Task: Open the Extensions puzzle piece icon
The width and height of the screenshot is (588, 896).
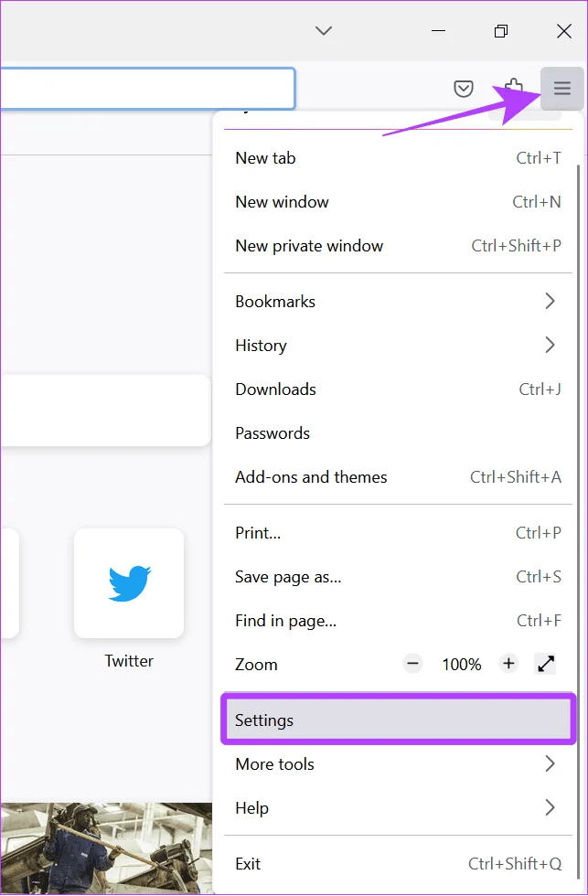Action: (513, 87)
